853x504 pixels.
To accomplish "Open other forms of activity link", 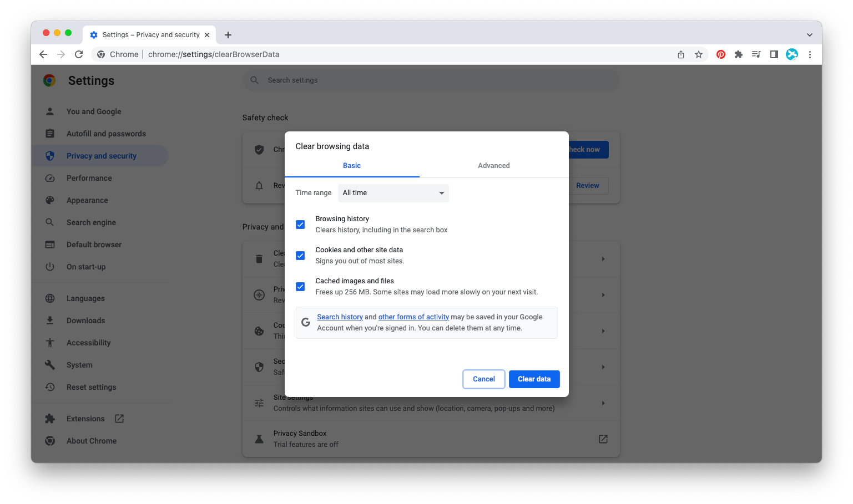I will (413, 317).
